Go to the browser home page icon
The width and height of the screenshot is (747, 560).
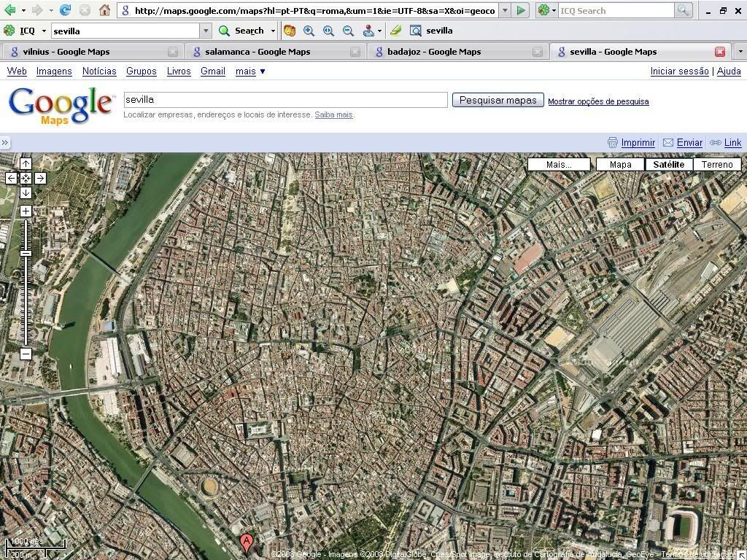pyautogui.click(x=104, y=10)
